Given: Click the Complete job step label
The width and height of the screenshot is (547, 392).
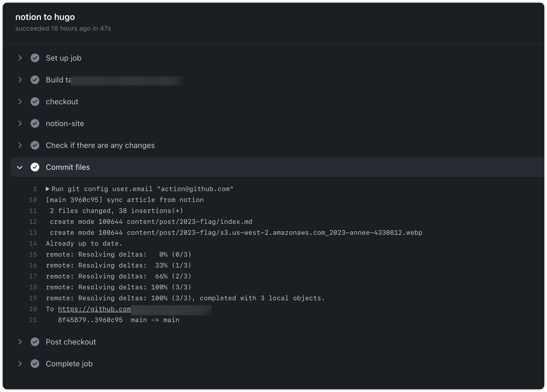Looking at the screenshot, I should pos(69,364).
